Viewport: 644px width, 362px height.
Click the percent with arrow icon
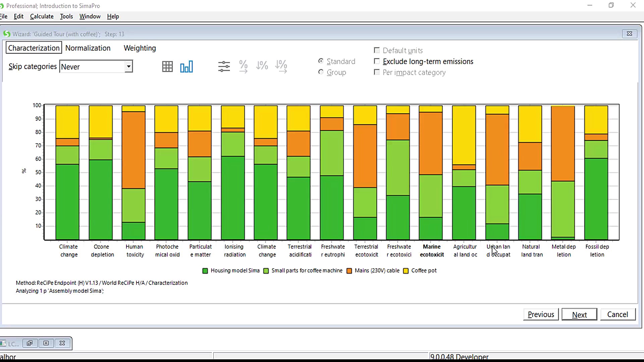pyautogui.click(x=243, y=66)
